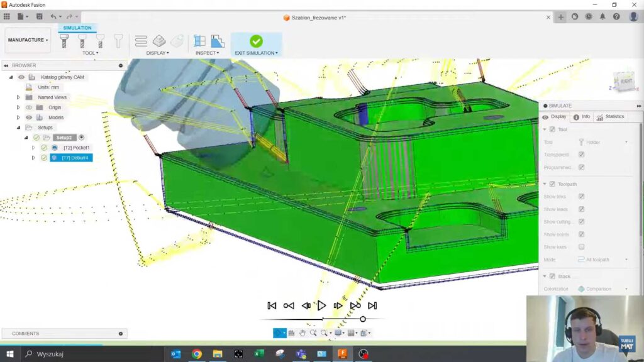Image resolution: width=644 pixels, height=362 pixels.
Task: Click the toolpath lines icon in Display group
Action: point(142,41)
